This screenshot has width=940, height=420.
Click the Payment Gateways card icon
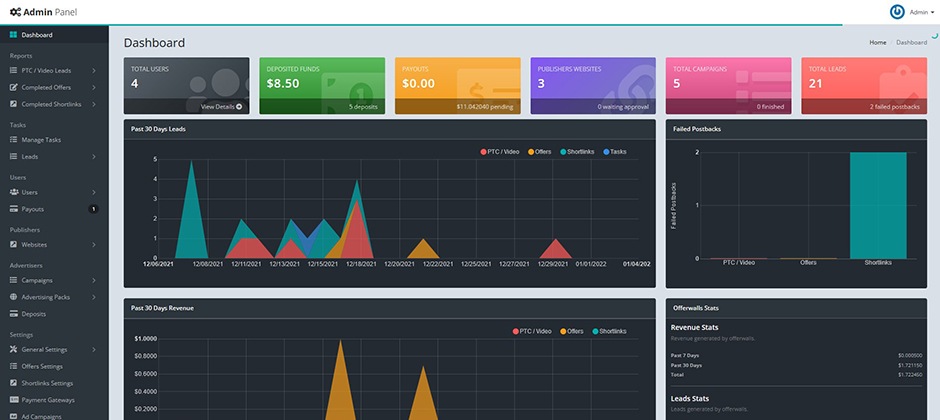coord(14,400)
